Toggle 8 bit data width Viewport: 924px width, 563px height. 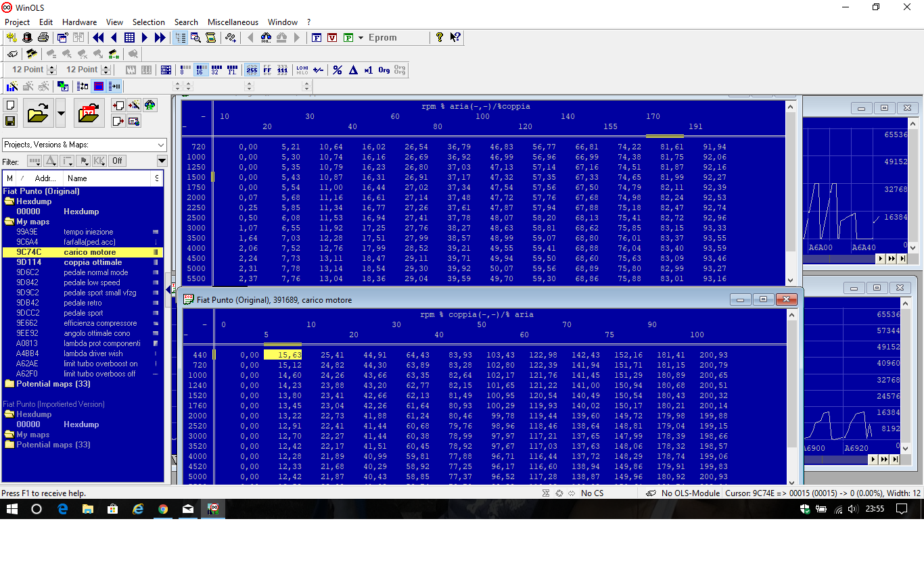tap(185, 70)
